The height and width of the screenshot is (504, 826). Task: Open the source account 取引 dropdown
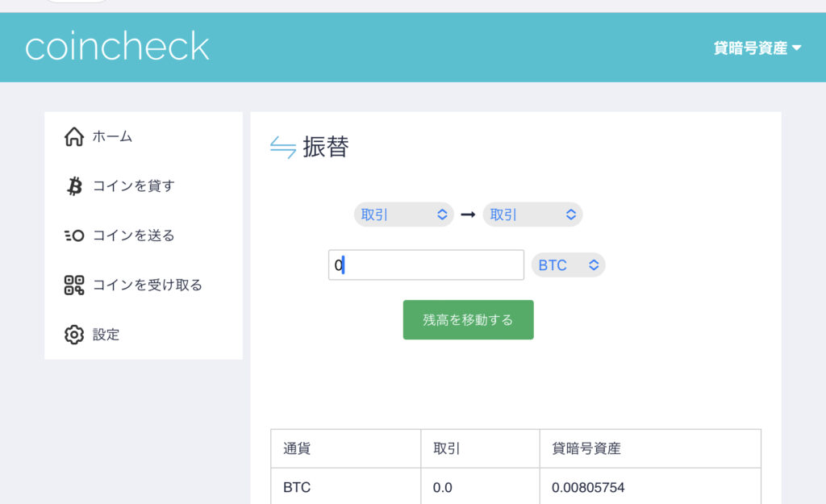(403, 215)
